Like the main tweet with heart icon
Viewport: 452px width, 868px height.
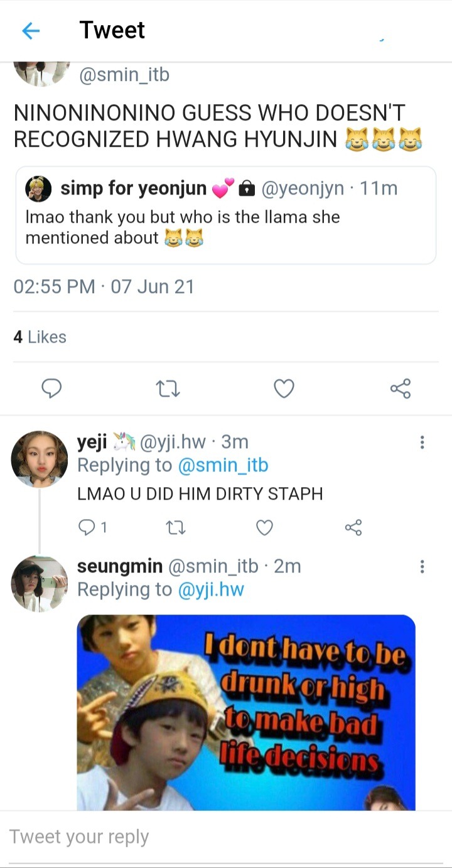point(284,390)
